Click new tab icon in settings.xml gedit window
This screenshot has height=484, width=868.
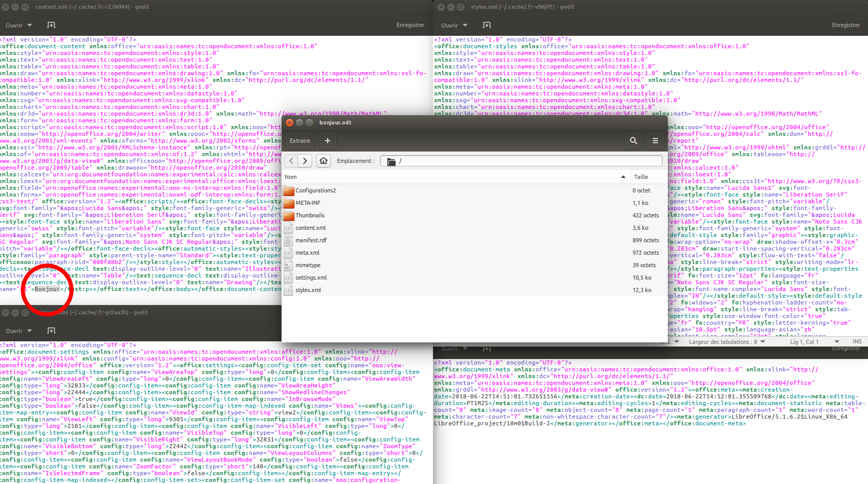click(51, 330)
